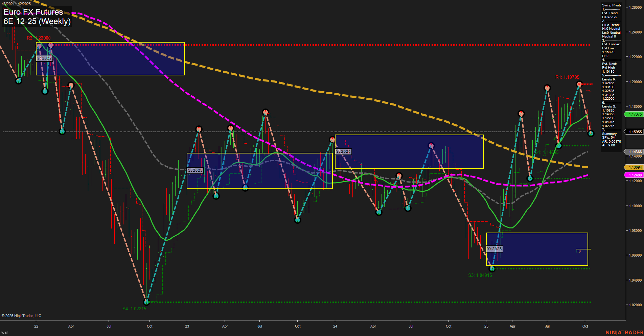Image resolution: width=644 pixels, height=336 pixels.
Task: Click the Euro FX Futures chart title
Action: (x=32, y=12)
